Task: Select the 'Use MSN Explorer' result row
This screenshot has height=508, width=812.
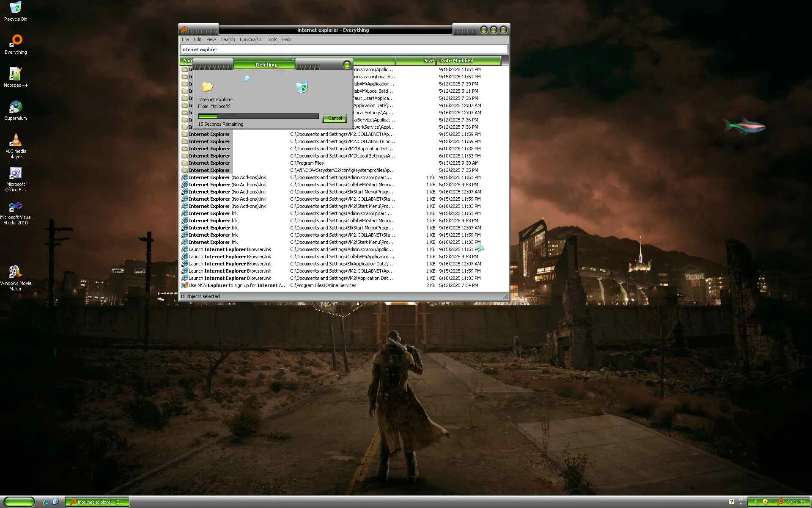Action: click(x=237, y=285)
